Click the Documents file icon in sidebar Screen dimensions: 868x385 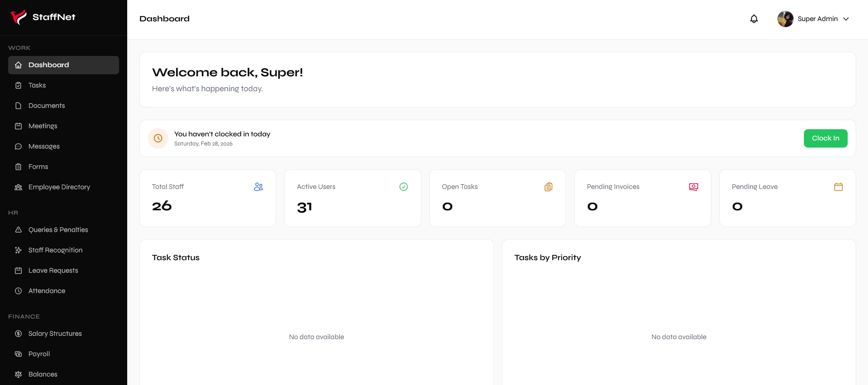18,105
